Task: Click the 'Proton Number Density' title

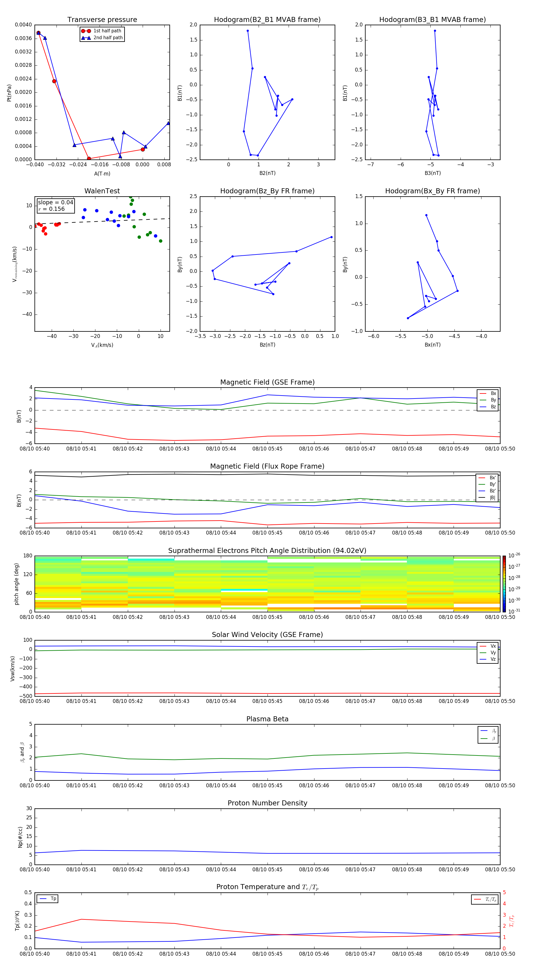Action: click(267, 803)
